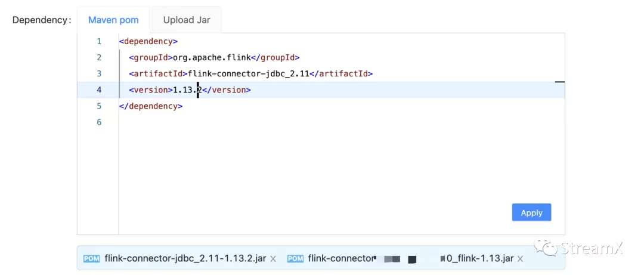Screen dimensions: 644x275
Task: Click line number 3 in the gutter
Action: [x=99, y=73]
